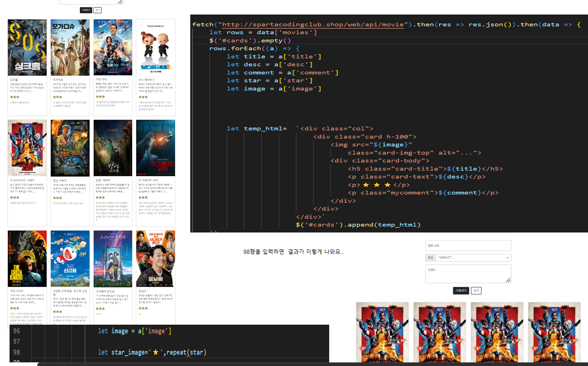Click line number 98 in the editor gutter
588x366 pixels.
click(x=16, y=352)
